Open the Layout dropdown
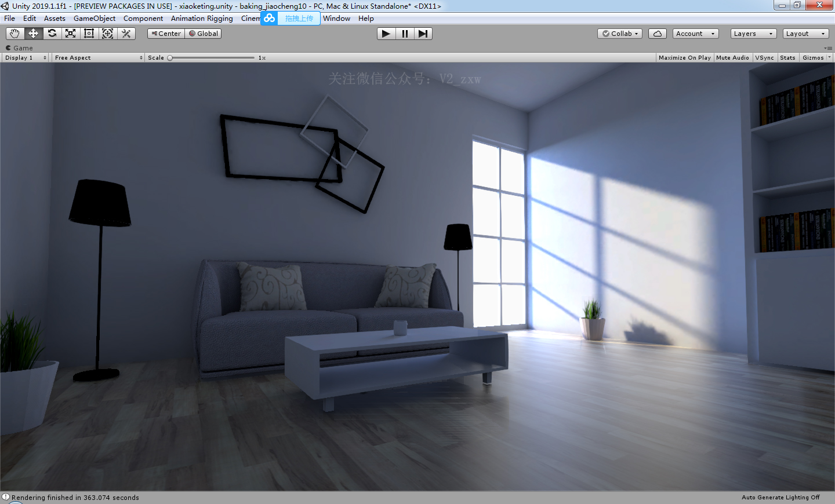 805,34
